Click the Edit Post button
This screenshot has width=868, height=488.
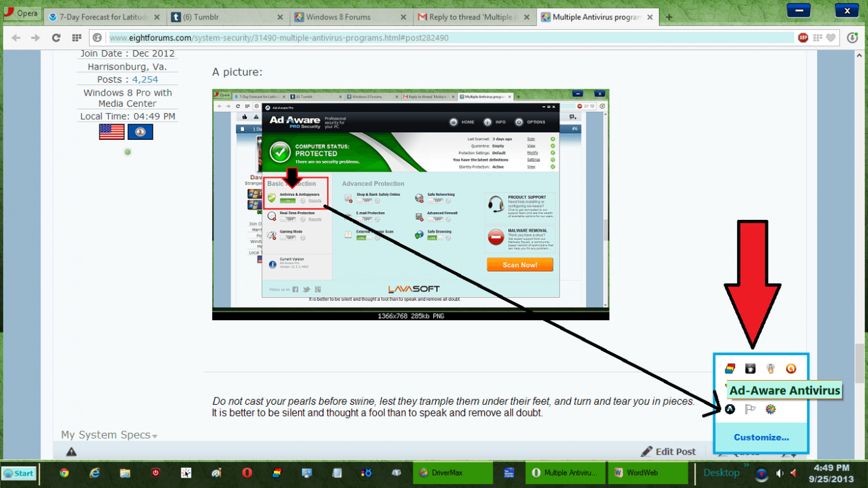tap(668, 452)
